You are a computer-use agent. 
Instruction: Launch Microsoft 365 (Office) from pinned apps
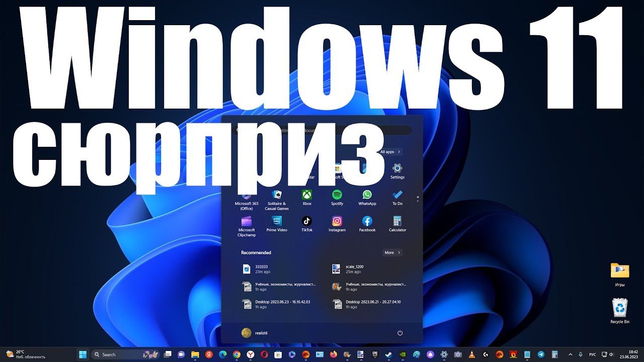(x=247, y=200)
